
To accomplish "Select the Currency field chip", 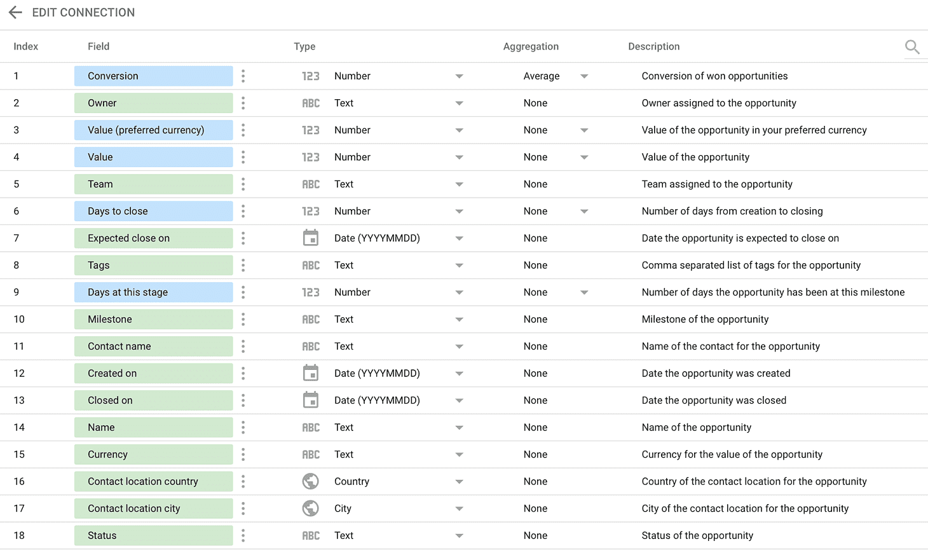I will click(x=153, y=454).
